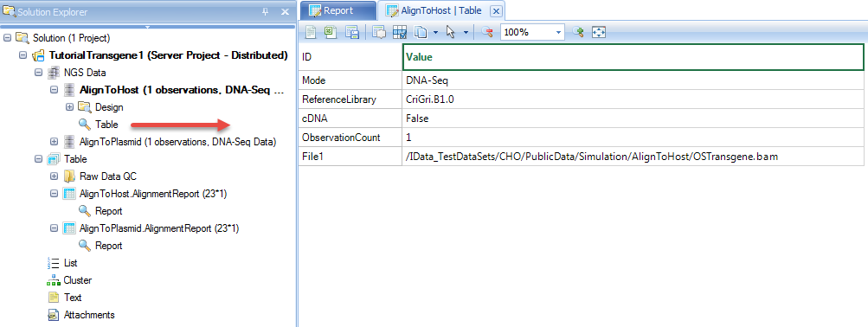Open the copy icon dropdown arrow
The image size is (868, 327).
(x=435, y=33)
